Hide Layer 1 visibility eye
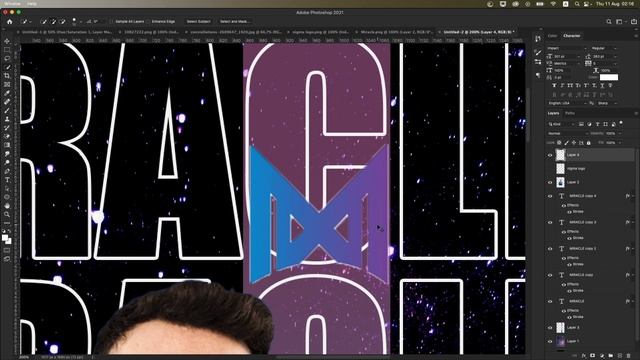This screenshot has width=640, height=360. pos(550,341)
